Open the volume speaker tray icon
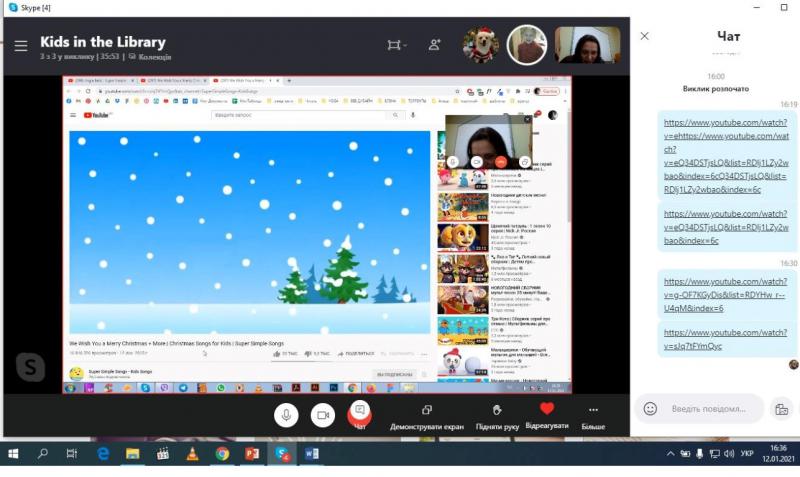800x477 pixels. point(729,454)
